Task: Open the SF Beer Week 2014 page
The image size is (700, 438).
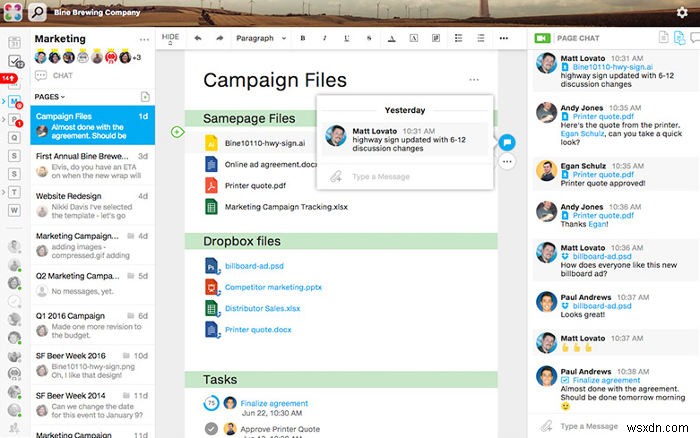Action: (x=92, y=405)
